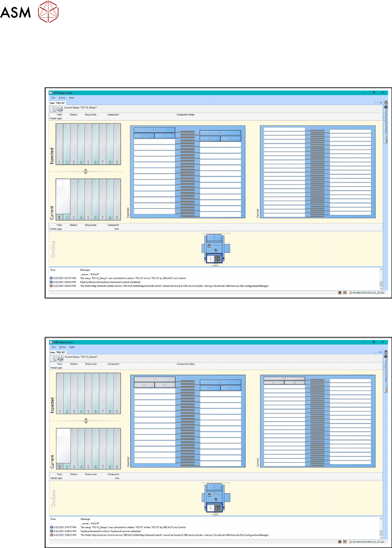Click message log scroll-down arrow in lower window
The image size is (392, 548).
pyautogui.click(x=381, y=537)
